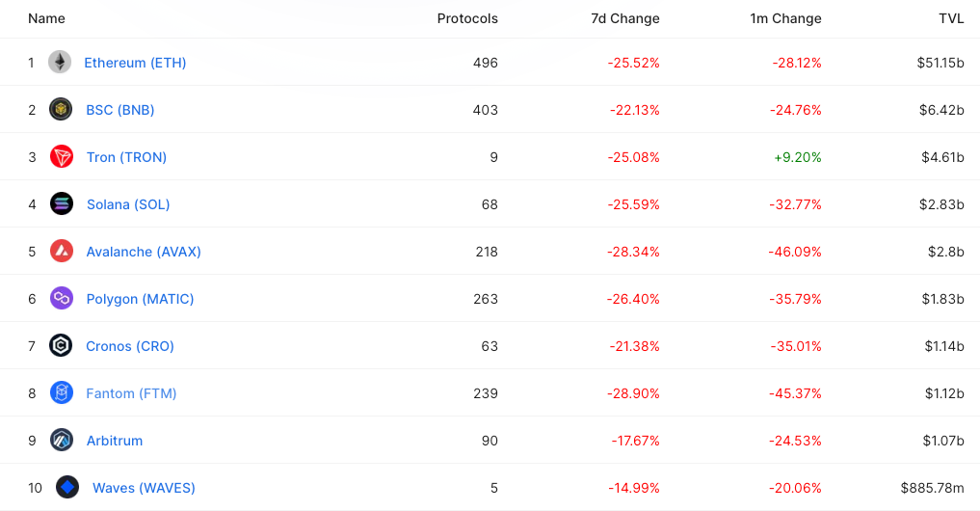Screen dimensions: 980x511
Task: Click the Cronos logo icon
Action: click(x=61, y=345)
